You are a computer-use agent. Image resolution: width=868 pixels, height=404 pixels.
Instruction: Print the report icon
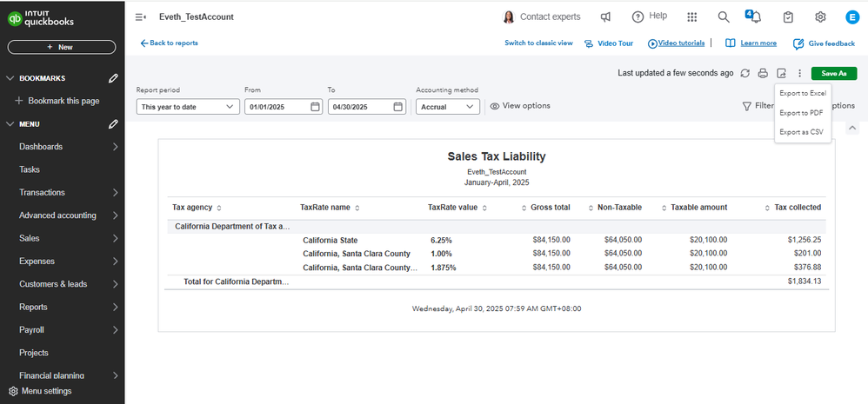pyautogui.click(x=764, y=73)
